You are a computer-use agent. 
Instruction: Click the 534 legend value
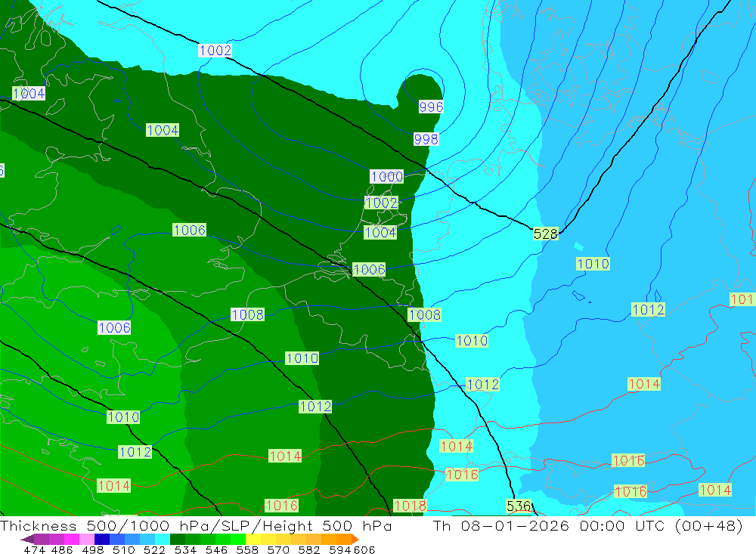pyautogui.click(x=185, y=549)
